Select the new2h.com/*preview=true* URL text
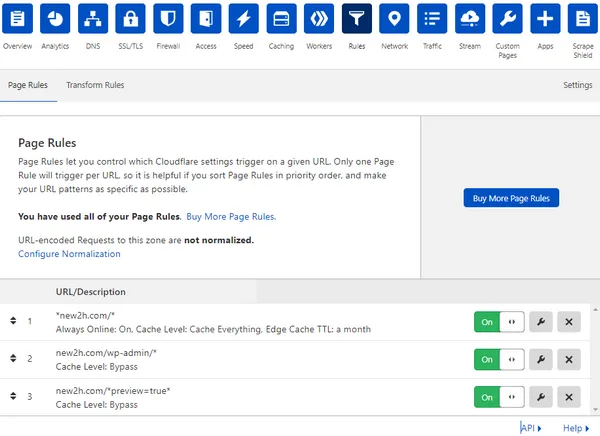This screenshot has width=600, height=436. pyautogui.click(x=113, y=391)
